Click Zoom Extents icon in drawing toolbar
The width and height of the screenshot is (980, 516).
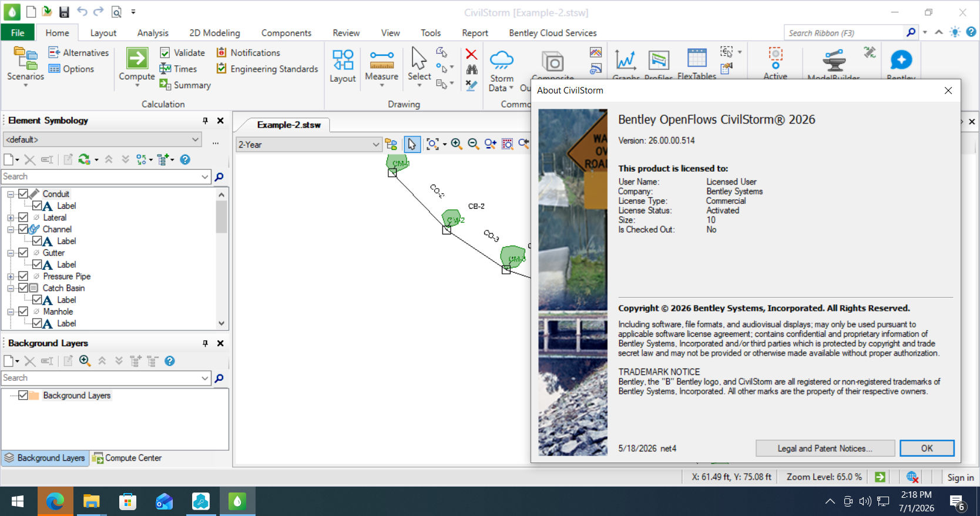432,144
